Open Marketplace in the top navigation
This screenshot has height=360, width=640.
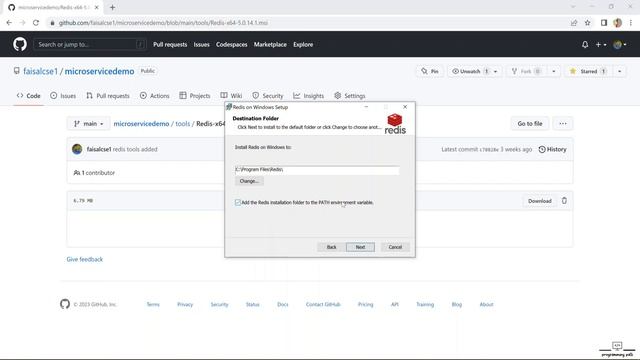pos(270,44)
